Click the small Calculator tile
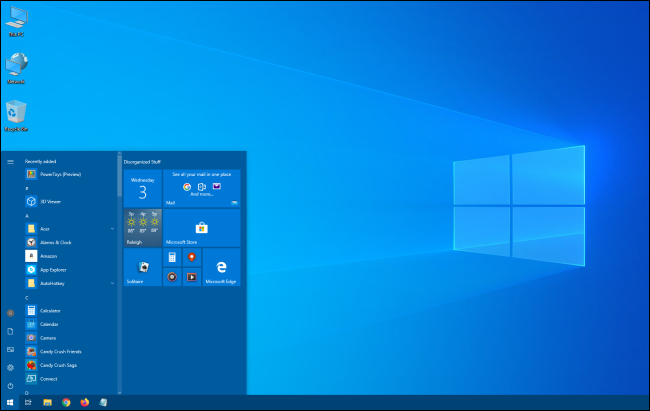Viewport: 650px width, 411px height. click(x=172, y=258)
